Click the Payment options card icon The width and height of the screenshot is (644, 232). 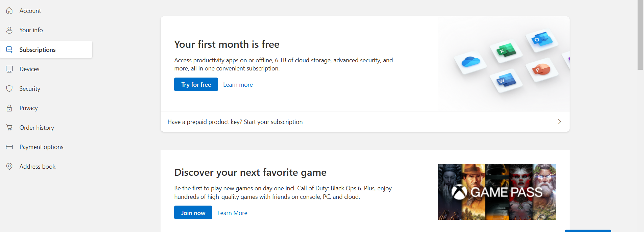(9, 147)
